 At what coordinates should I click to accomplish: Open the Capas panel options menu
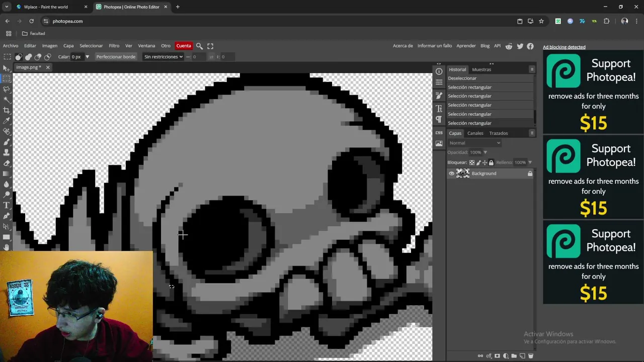click(x=532, y=133)
